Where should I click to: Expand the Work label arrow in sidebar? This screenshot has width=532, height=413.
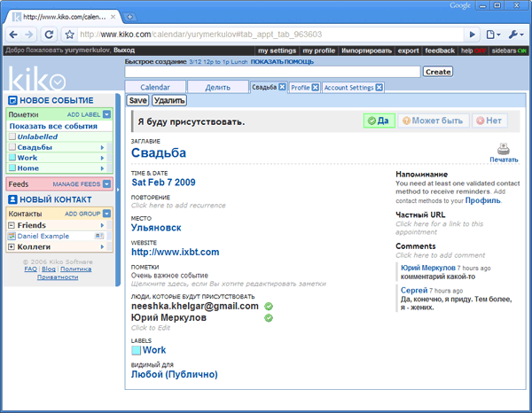(102, 158)
